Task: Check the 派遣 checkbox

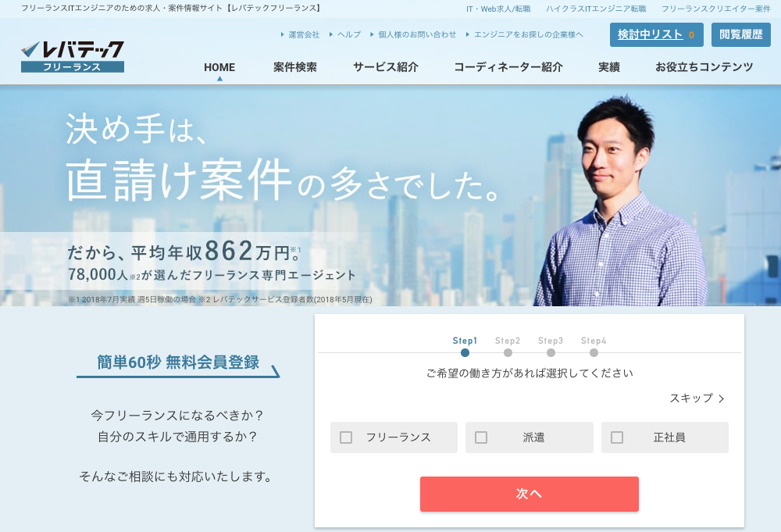Action: tap(481, 437)
